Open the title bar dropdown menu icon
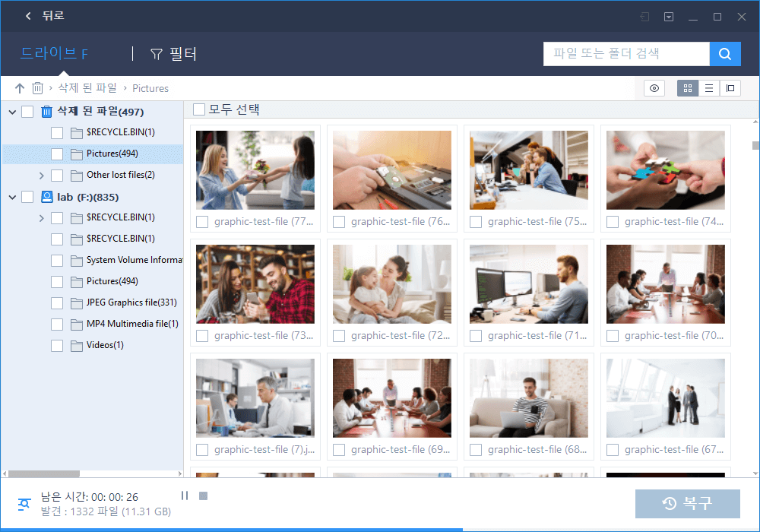The width and height of the screenshot is (760, 532). point(668,17)
